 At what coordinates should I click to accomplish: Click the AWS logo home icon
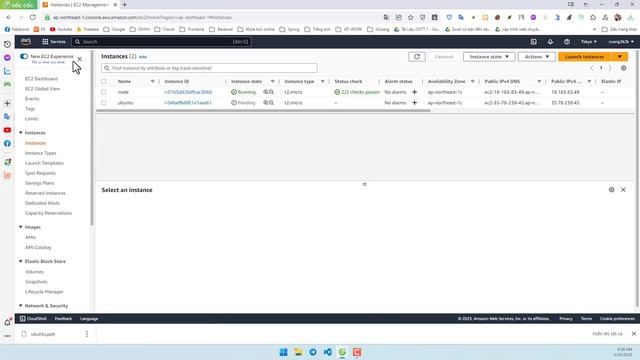tap(26, 42)
